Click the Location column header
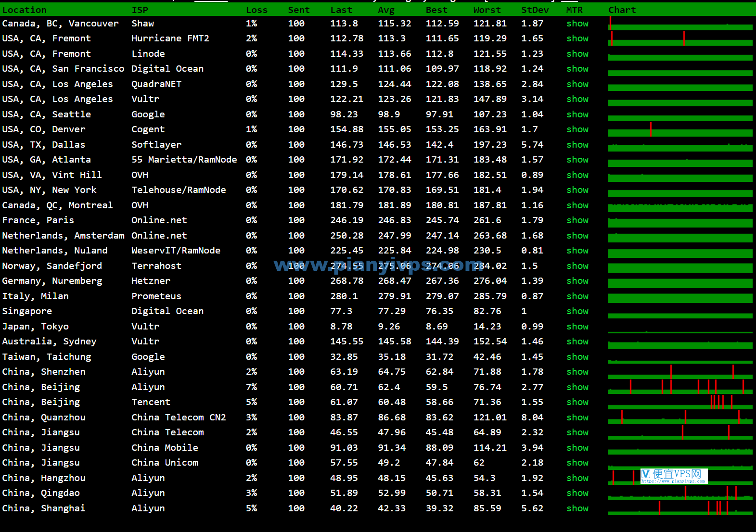The image size is (756, 532). 25,10
